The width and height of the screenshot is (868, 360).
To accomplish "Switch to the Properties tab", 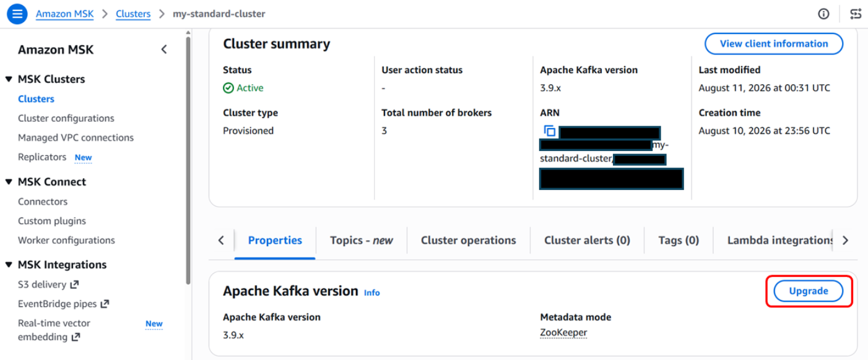I will coord(275,241).
